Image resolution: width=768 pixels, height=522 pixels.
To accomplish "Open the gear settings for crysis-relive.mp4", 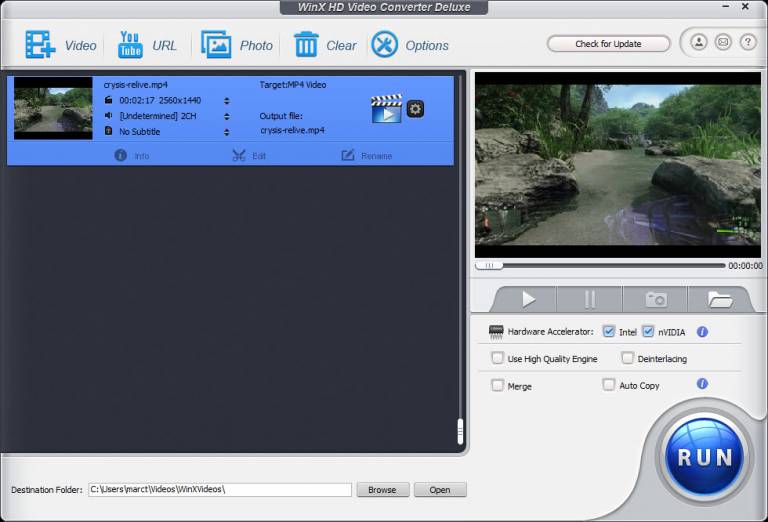I will point(415,109).
